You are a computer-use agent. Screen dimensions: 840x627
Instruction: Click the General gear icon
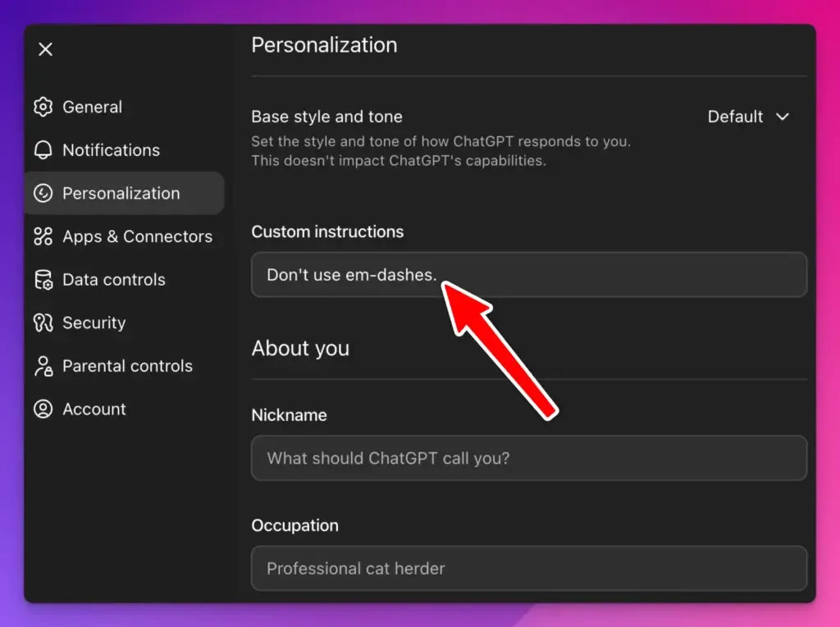pos(43,107)
